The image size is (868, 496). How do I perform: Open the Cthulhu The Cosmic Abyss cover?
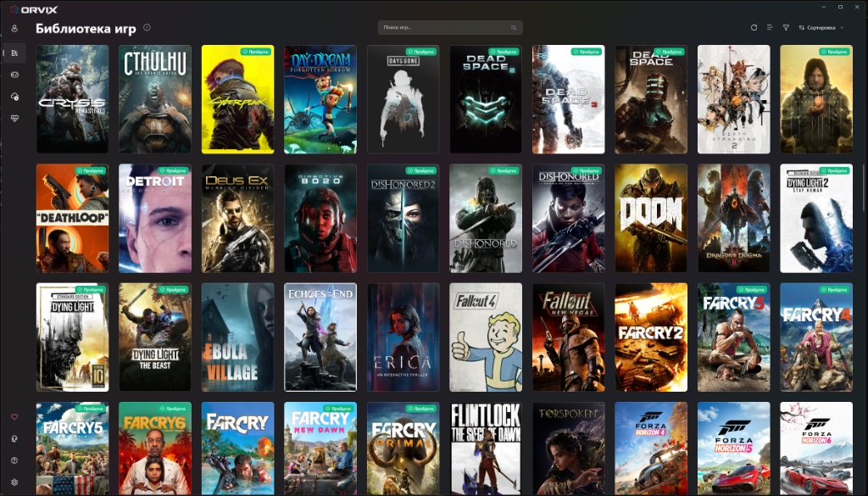[x=155, y=99]
